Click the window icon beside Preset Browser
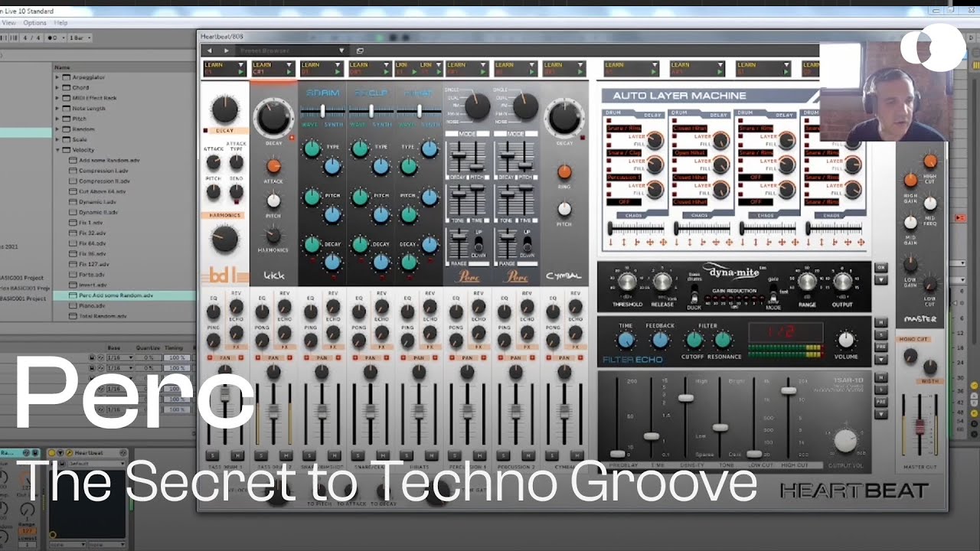Screen dimensions: 980x551 click(x=360, y=51)
